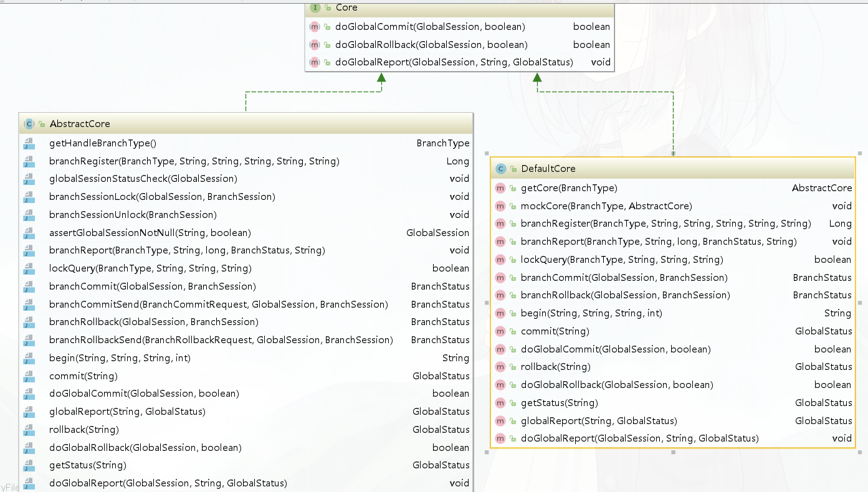Select the AbstractCore class title
Screen dimensions: 868x492
click(x=80, y=124)
